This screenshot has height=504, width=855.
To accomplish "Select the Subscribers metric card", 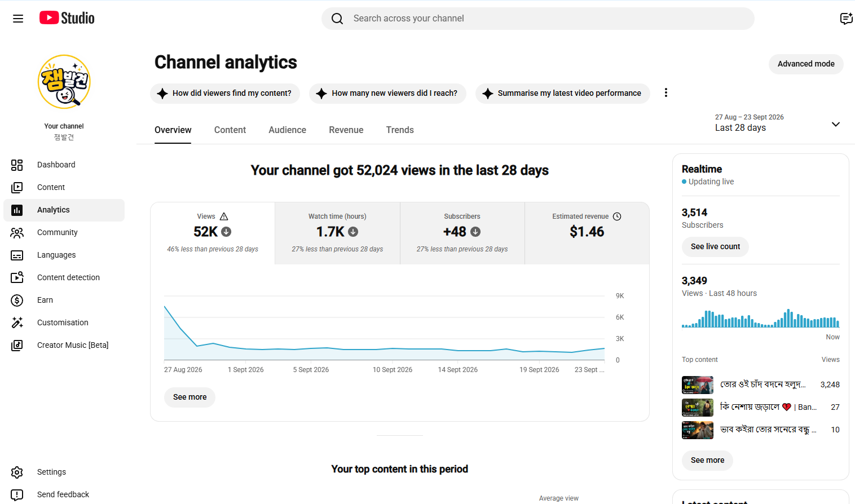I will coord(462,233).
